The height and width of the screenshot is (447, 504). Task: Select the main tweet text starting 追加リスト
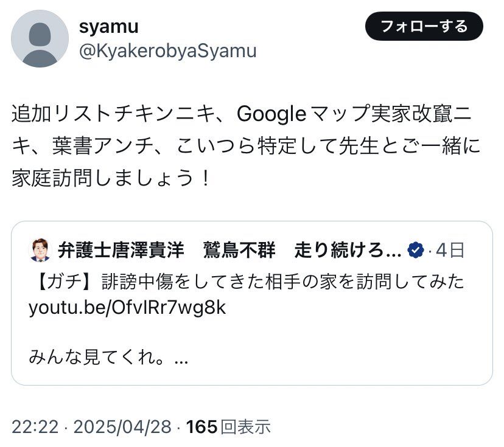tap(246, 146)
